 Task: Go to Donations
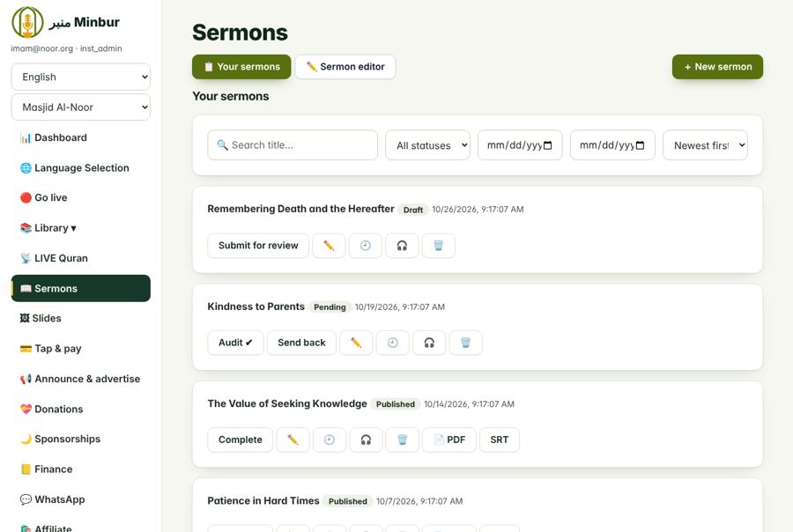coord(81,409)
